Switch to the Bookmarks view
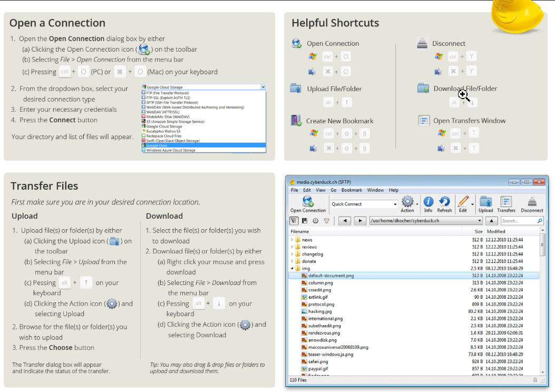 [305, 221]
